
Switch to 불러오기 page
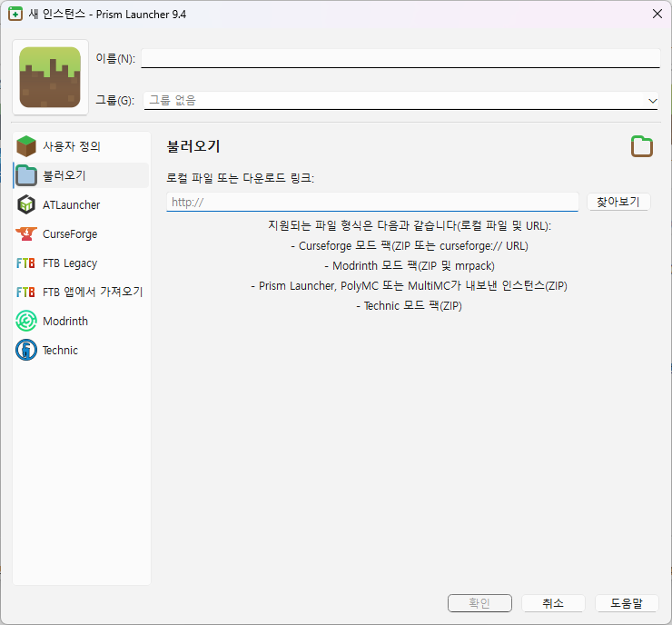click(82, 175)
